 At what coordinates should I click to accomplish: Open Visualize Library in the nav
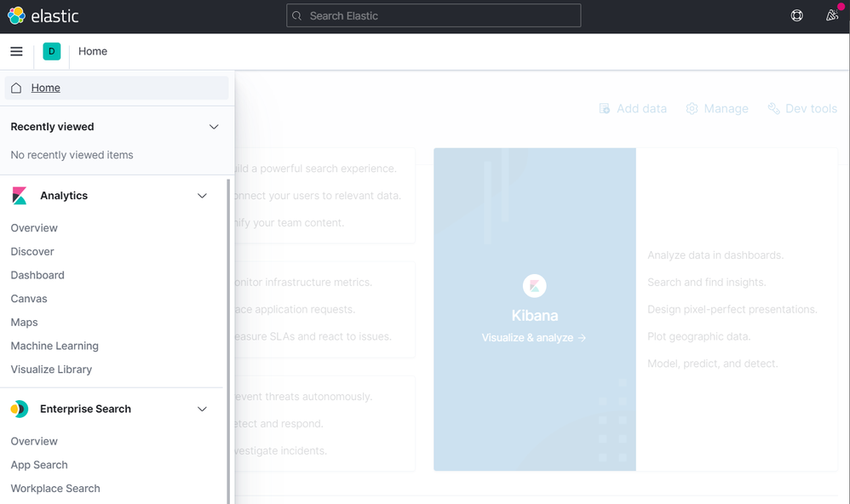(51, 369)
